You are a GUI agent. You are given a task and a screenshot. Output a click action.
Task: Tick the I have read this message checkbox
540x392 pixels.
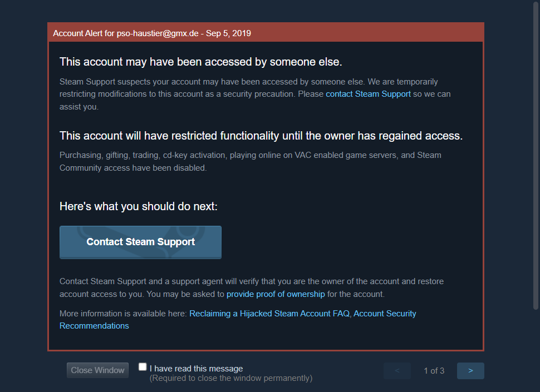click(142, 366)
